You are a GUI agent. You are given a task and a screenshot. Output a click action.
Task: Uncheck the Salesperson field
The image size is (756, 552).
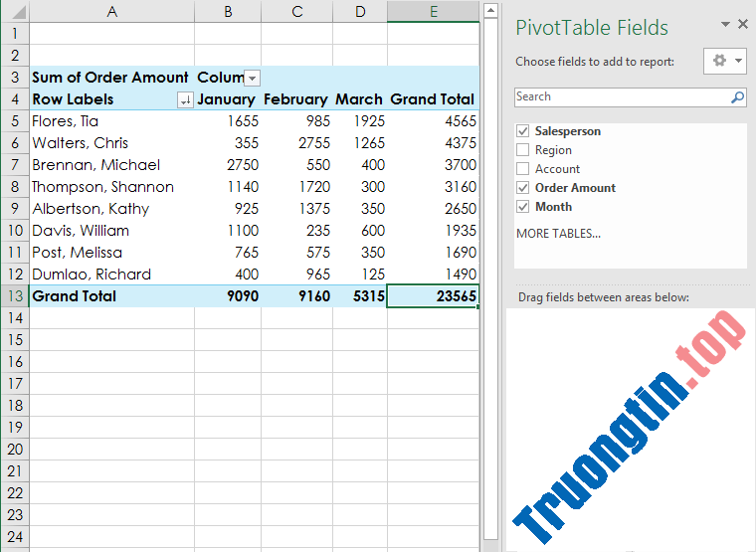522,131
